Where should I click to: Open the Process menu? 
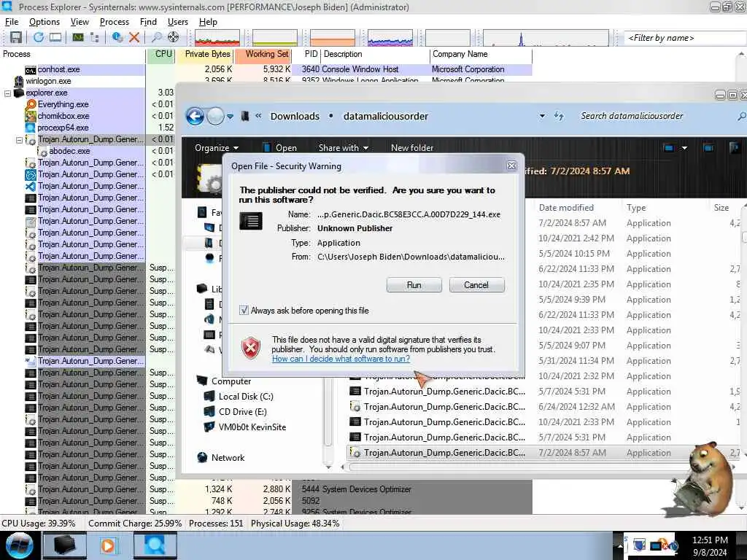click(x=115, y=22)
